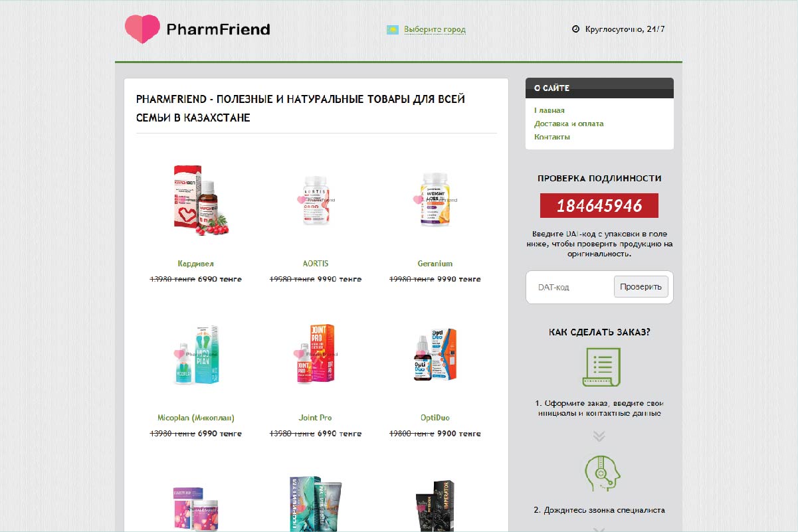Click the Проверить button
Viewport: 798px width, 532px height.
[641, 287]
